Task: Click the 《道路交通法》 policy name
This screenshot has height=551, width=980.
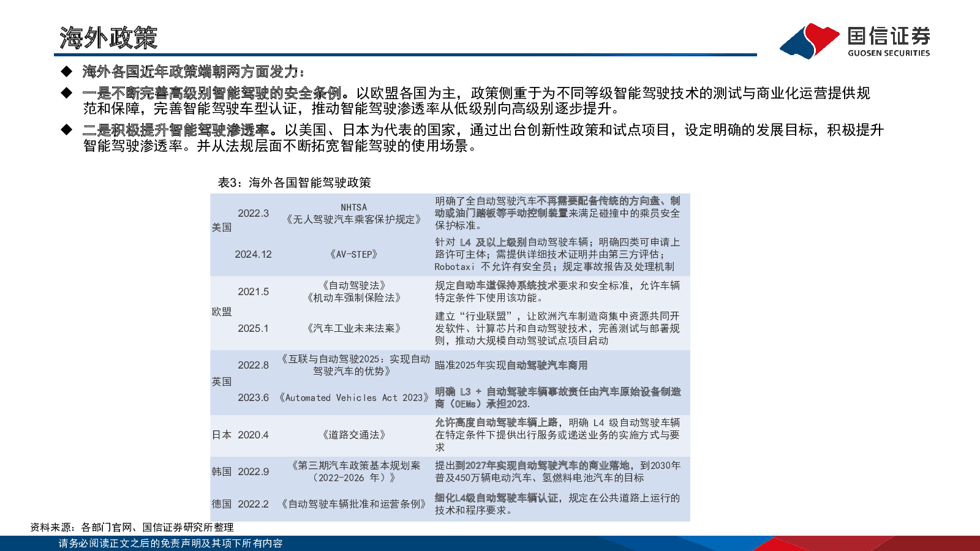Action: coord(353,435)
